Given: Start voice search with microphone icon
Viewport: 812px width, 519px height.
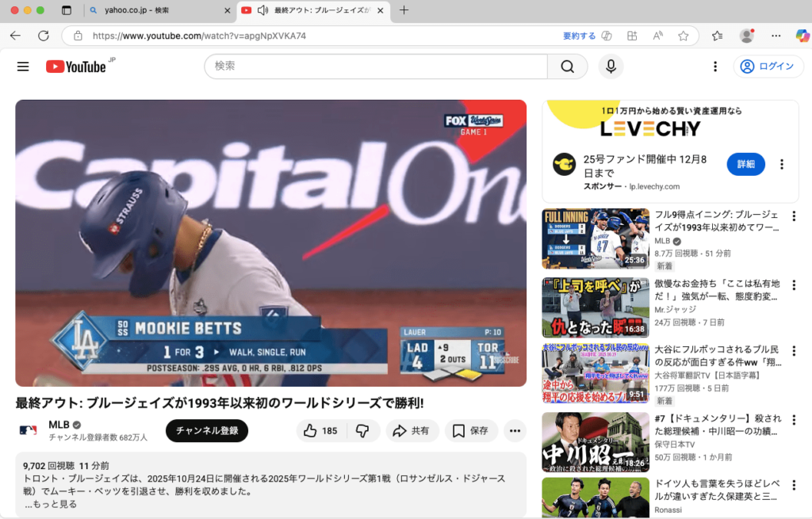Looking at the screenshot, I should (611, 67).
